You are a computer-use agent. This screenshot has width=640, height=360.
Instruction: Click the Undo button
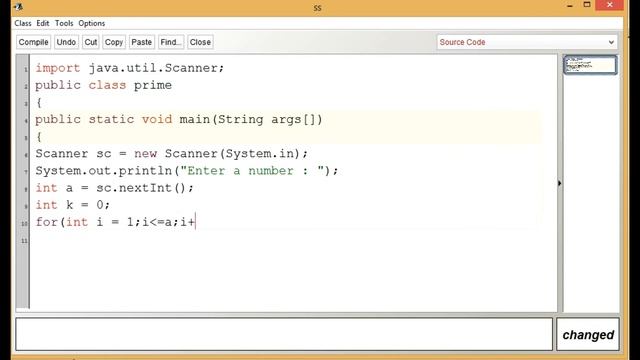tap(66, 42)
